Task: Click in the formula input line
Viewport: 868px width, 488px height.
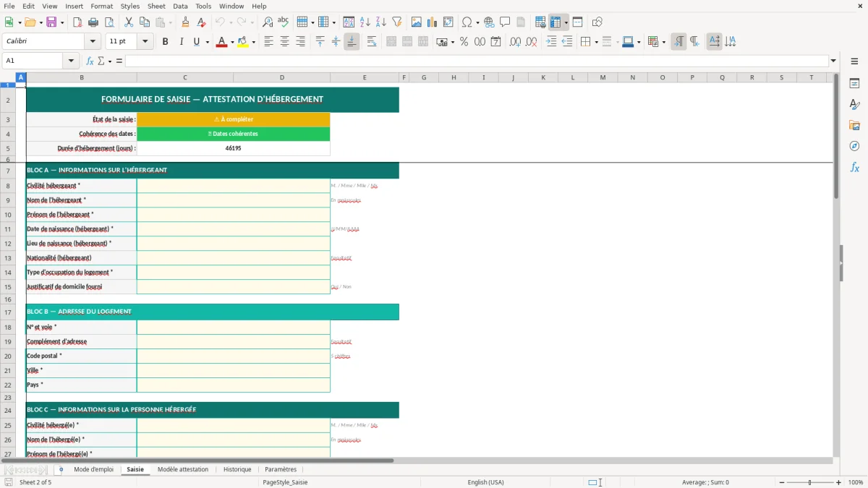Action: point(476,61)
